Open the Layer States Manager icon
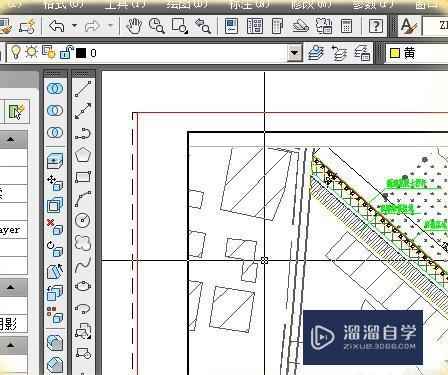This screenshot has width=448, height=375. [x=362, y=53]
